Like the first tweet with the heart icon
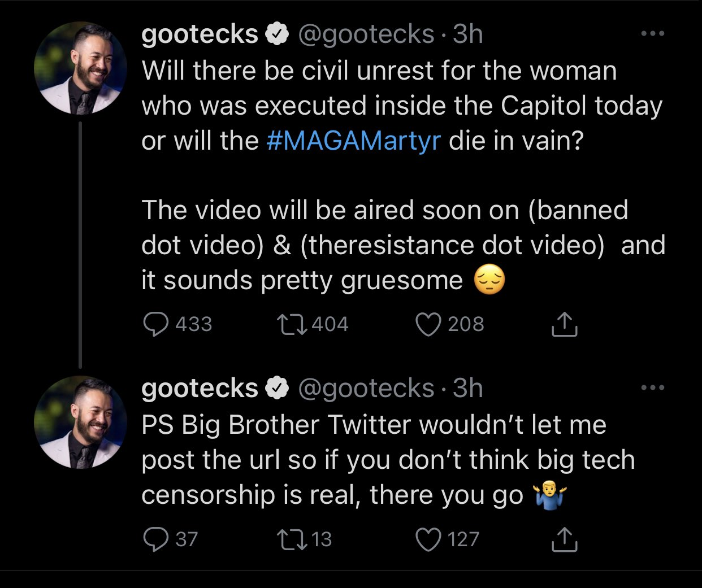The image size is (702, 588). (x=428, y=324)
